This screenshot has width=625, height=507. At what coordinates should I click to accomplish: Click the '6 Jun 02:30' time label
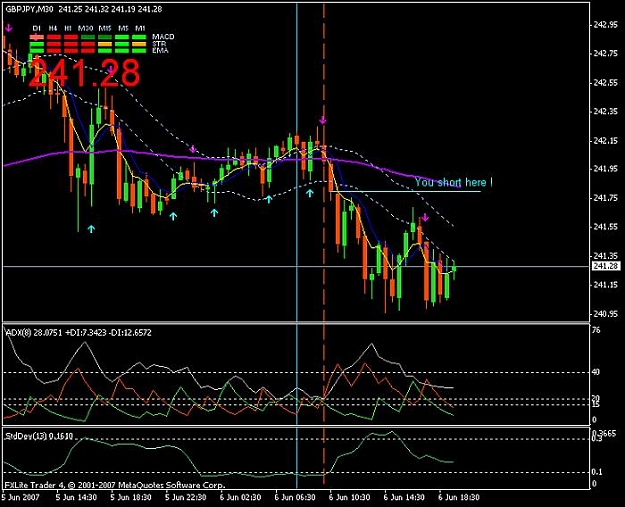coord(240,497)
